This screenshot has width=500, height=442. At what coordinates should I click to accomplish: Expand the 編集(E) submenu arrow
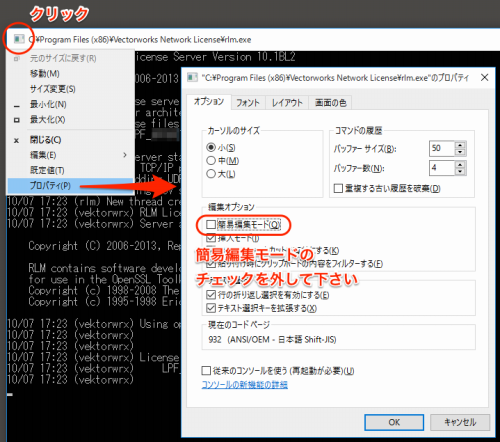pos(125,155)
